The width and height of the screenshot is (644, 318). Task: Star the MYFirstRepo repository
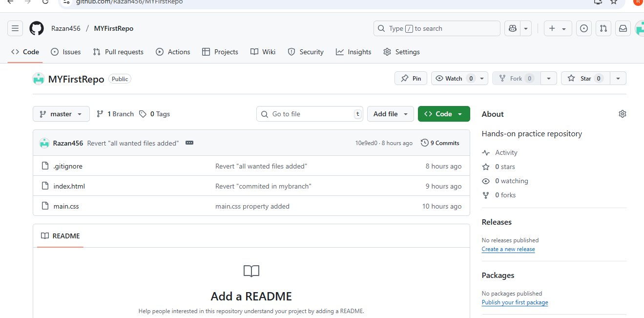click(581, 78)
